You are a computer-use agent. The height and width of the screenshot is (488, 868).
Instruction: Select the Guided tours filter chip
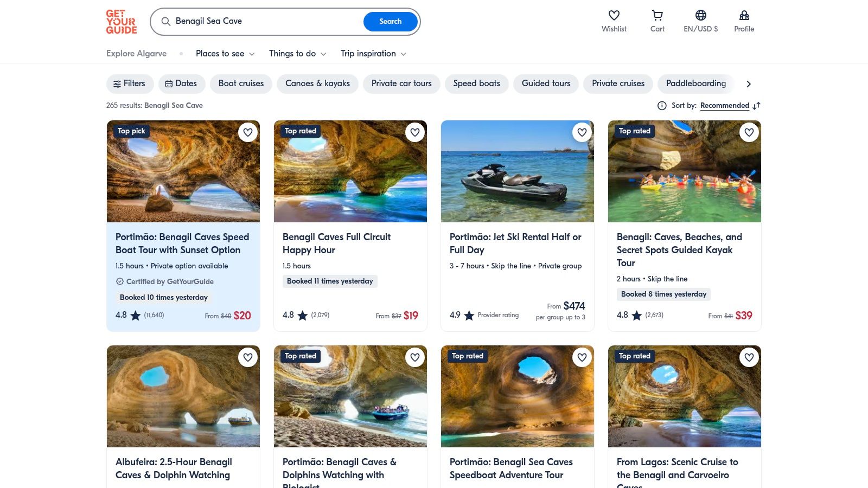546,84
